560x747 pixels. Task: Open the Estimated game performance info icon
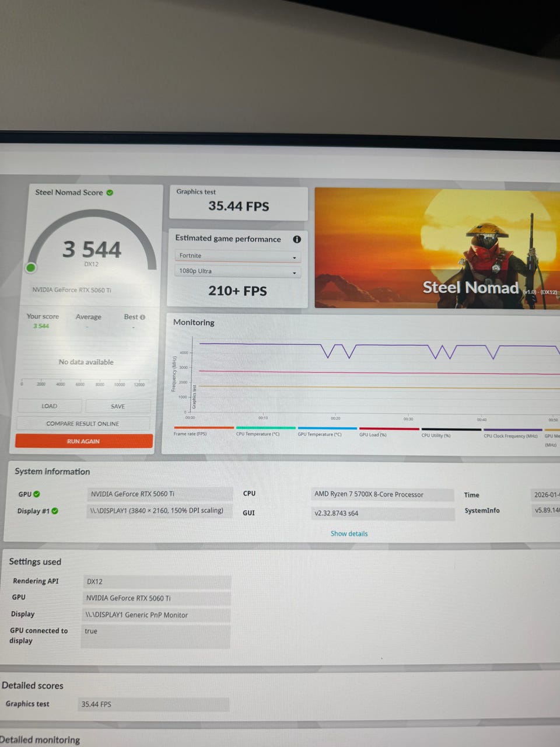tap(297, 239)
